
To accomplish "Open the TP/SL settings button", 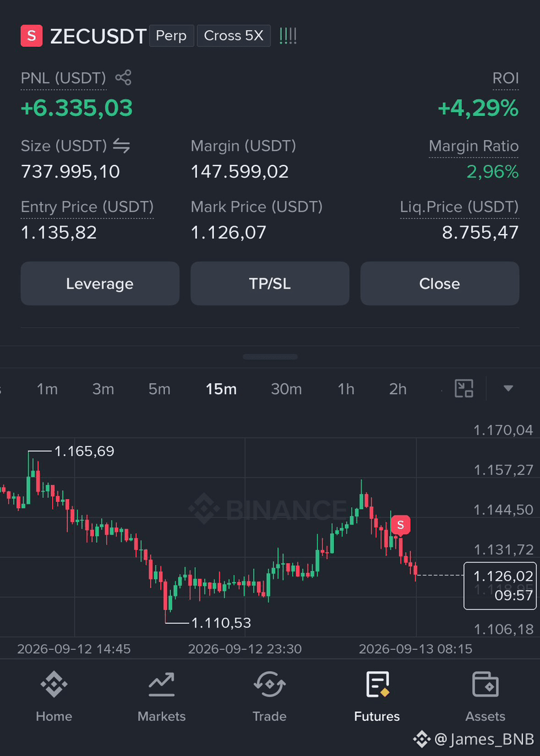I will (x=270, y=283).
